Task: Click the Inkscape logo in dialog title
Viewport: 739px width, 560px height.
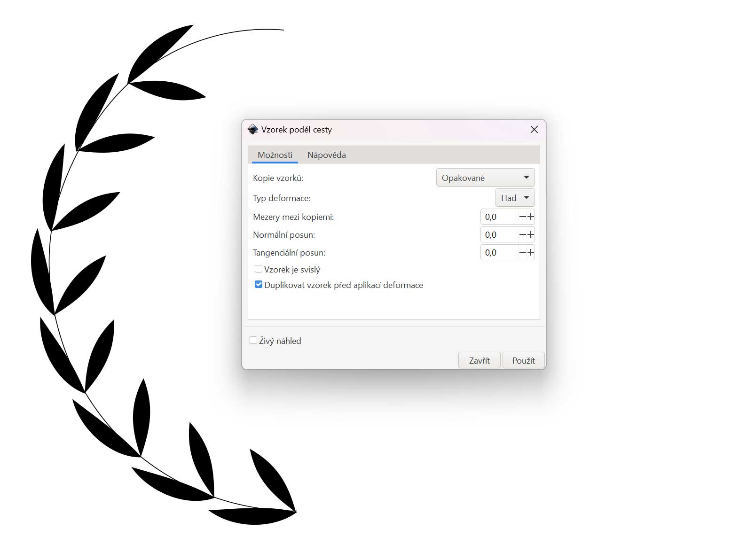Action: (252, 130)
